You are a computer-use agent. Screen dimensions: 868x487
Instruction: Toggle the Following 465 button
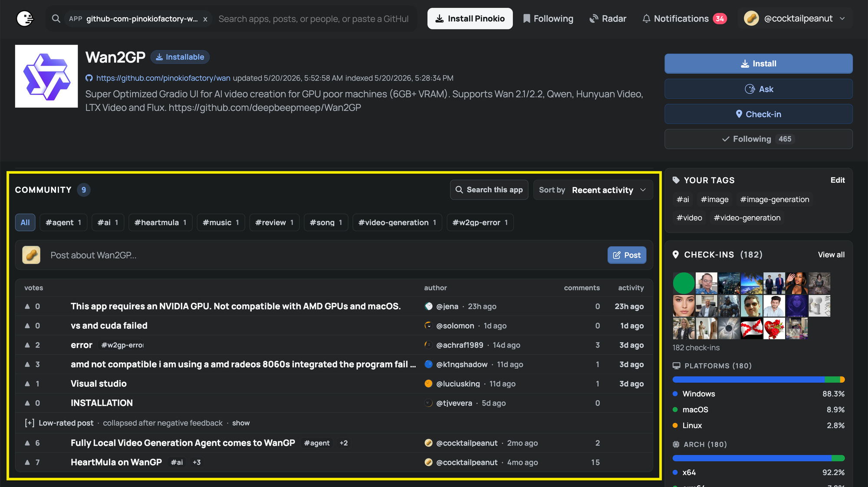[758, 139]
